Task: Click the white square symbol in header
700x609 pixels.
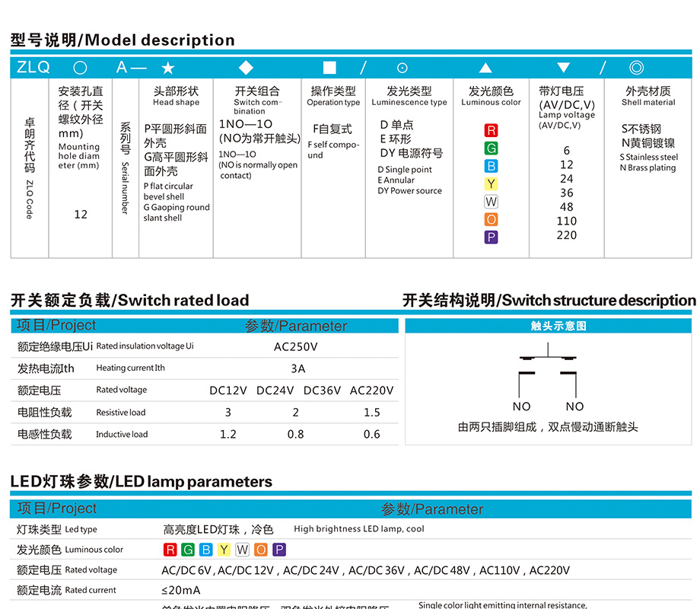Action: coord(329,68)
